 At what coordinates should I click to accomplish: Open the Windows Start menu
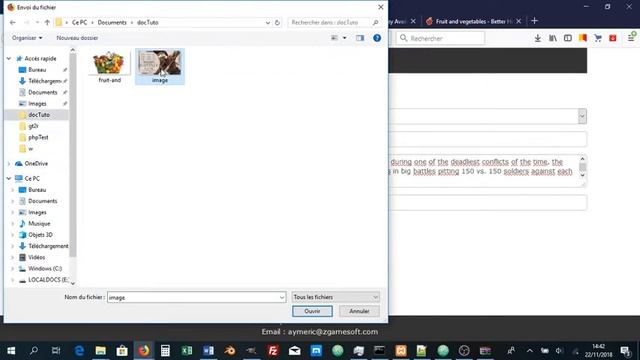point(11,351)
